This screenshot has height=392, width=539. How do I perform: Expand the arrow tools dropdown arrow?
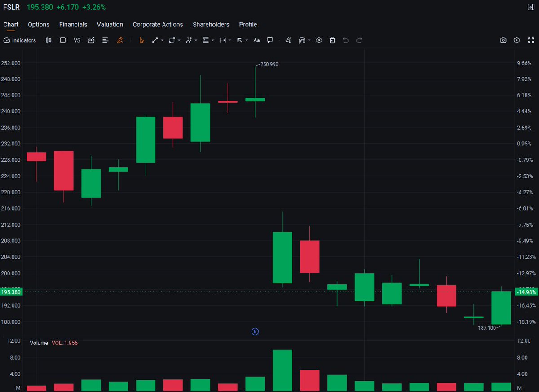coord(247,40)
